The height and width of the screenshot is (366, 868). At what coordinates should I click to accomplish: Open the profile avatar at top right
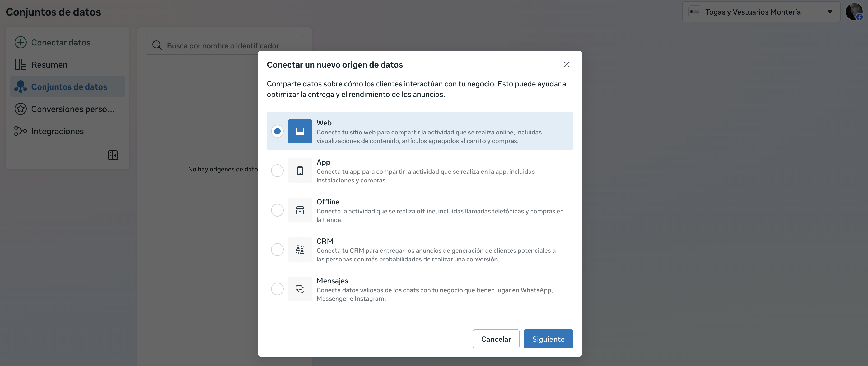click(x=854, y=12)
